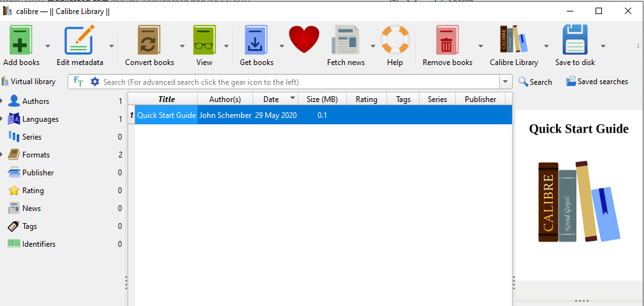Select Identifiers in tag browser
Image resolution: width=644 pixels, height=306 pixels.
(x=39, y=244)
